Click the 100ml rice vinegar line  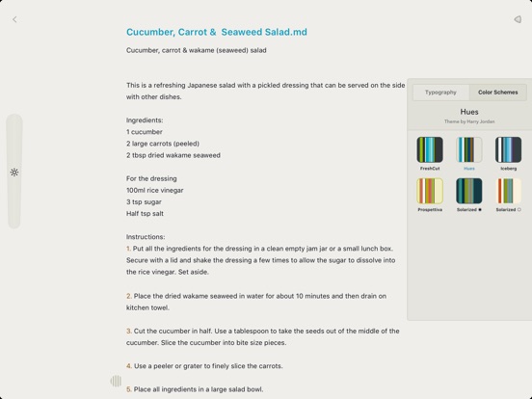point(155,190)
